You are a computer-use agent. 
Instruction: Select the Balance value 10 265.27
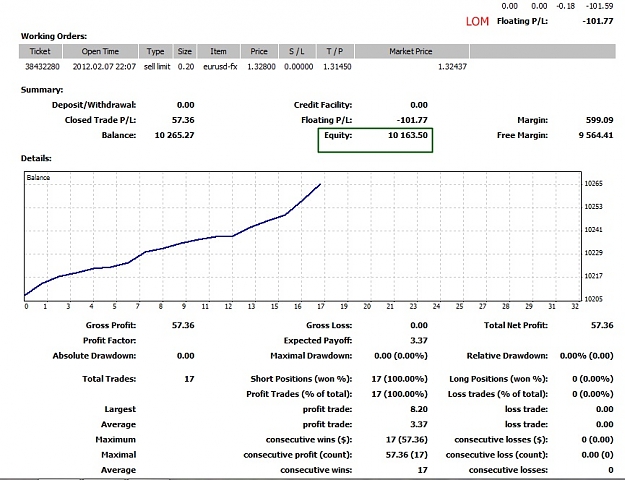[175, 135]
